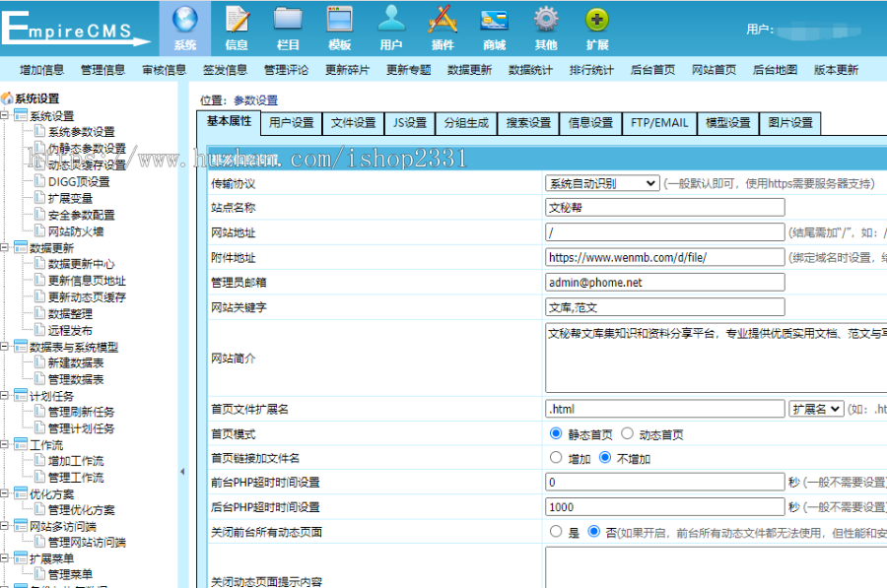The height and width of the screenshot is (588, 887).
Task: Click page icon beside 管理菜单
Action: (x=39, y=574)
